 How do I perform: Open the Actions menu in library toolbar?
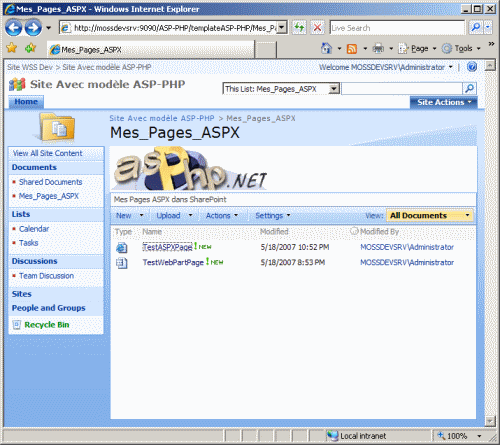pos(222,216)
